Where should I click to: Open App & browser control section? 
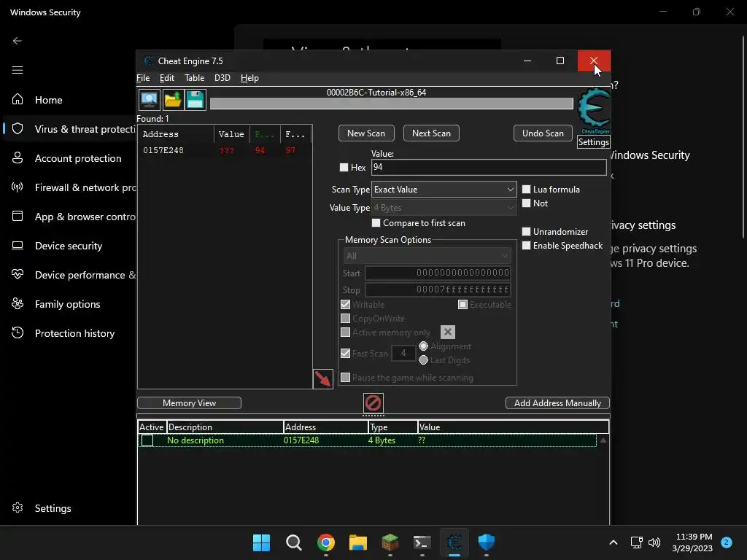85,216
